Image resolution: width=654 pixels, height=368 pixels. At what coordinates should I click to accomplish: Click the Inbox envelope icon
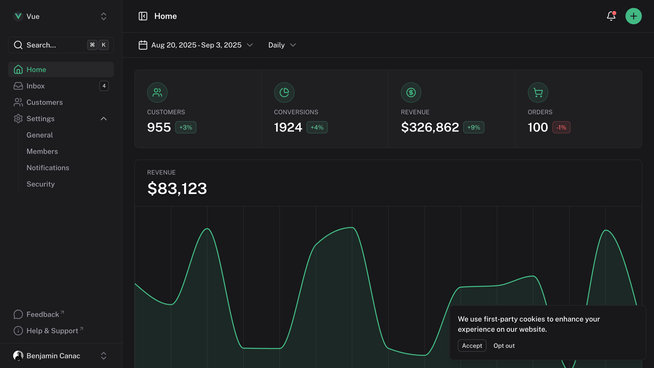point(18,86)
